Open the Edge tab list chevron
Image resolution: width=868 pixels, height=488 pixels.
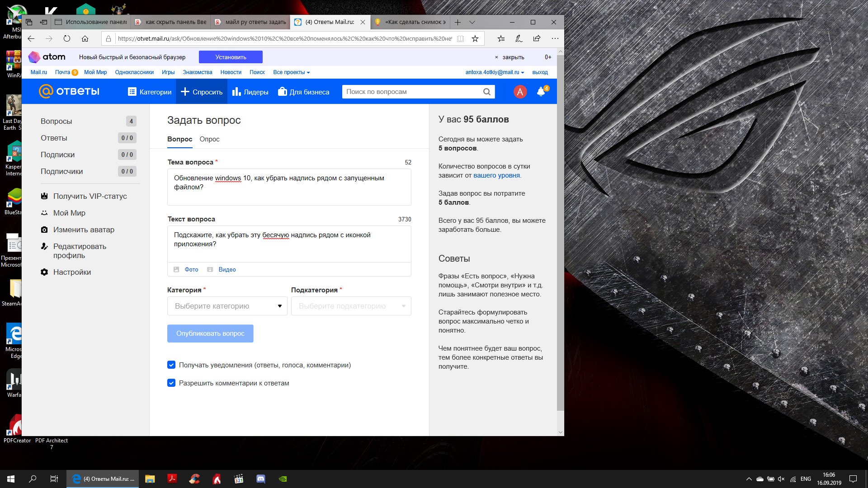tap(472, 22)
